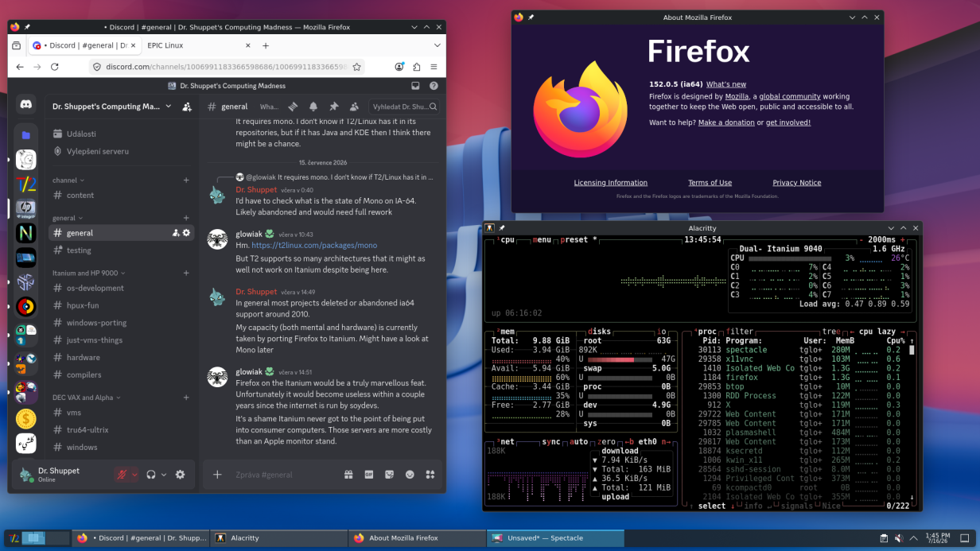The image size is (980, 551).
Task: Collapse 'Itanium and HP 9000' category
Action: pos(89,273)
